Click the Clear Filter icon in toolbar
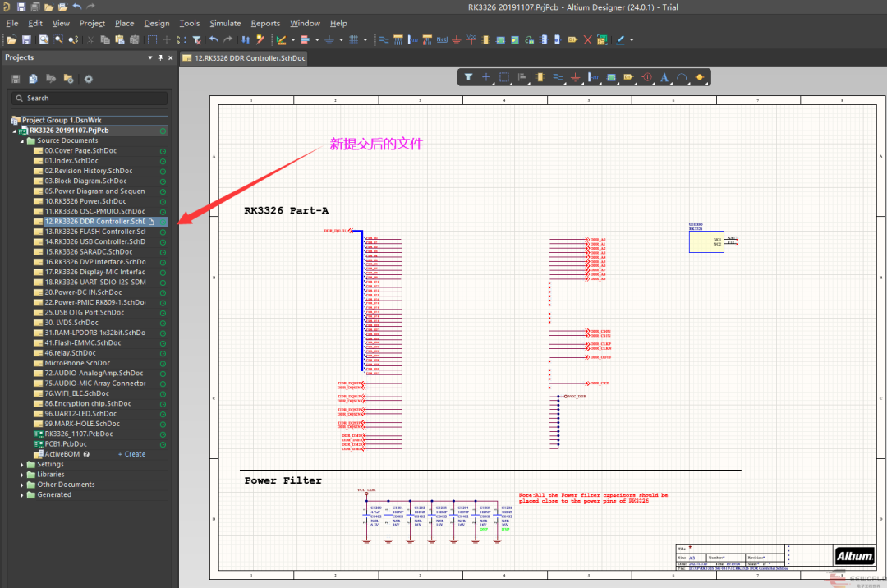 pyautogui.click(x=196, y=39)
